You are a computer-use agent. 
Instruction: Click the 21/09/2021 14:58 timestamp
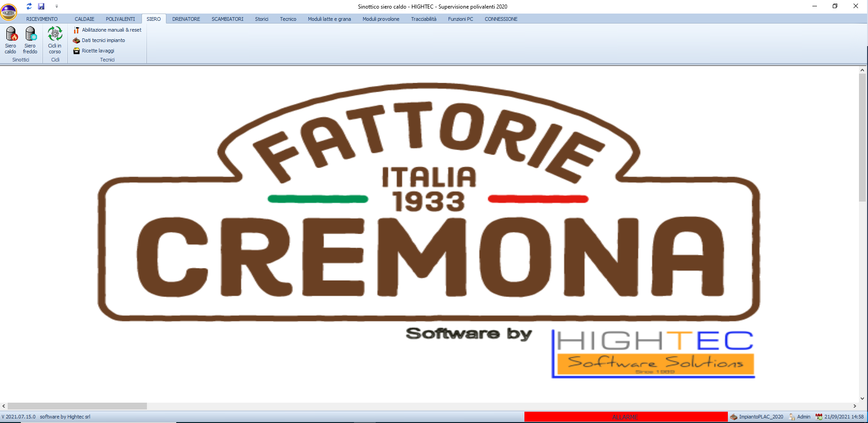pyautogui.click(x=844, y=417)
